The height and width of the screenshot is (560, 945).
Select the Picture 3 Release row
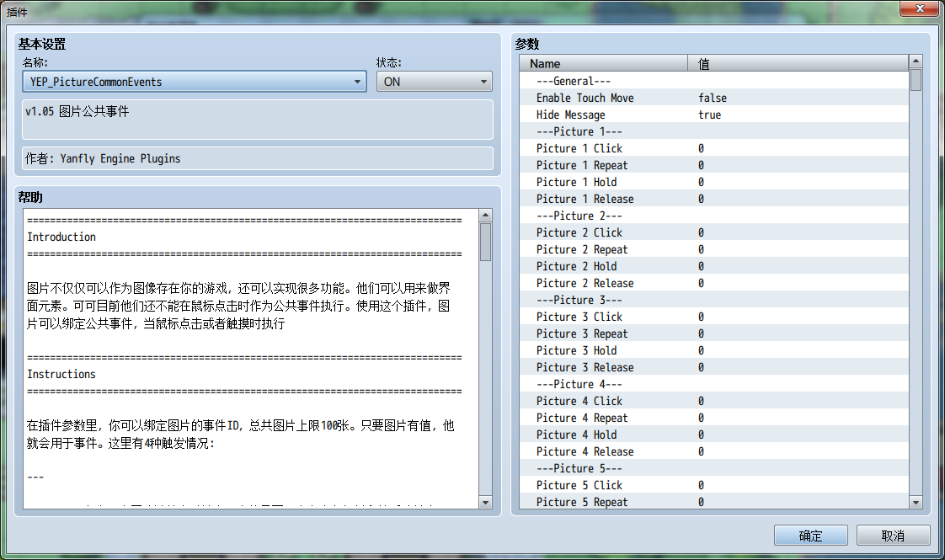[714, 368]
